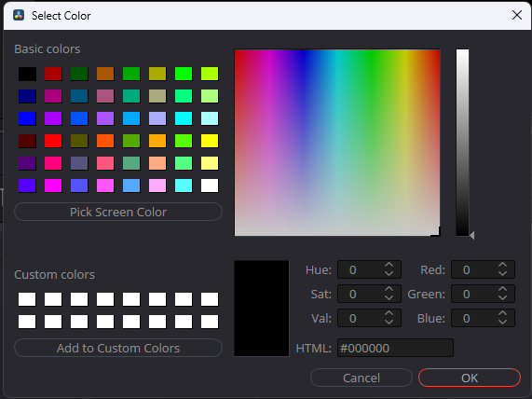The width and height of the screenshot is (532, 399).
Task: Select the light lavender swatch in third row
Action: click(157, 118)
